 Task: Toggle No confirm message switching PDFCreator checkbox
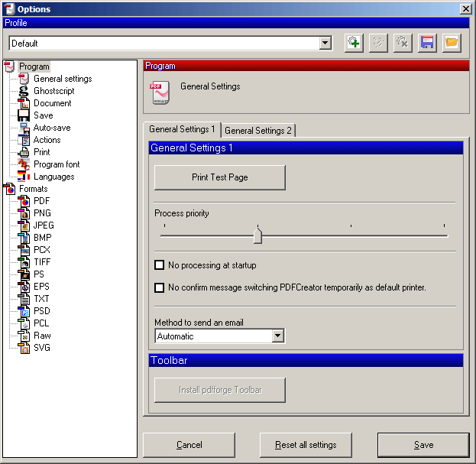pyautogui.click(x=160, y=287)
